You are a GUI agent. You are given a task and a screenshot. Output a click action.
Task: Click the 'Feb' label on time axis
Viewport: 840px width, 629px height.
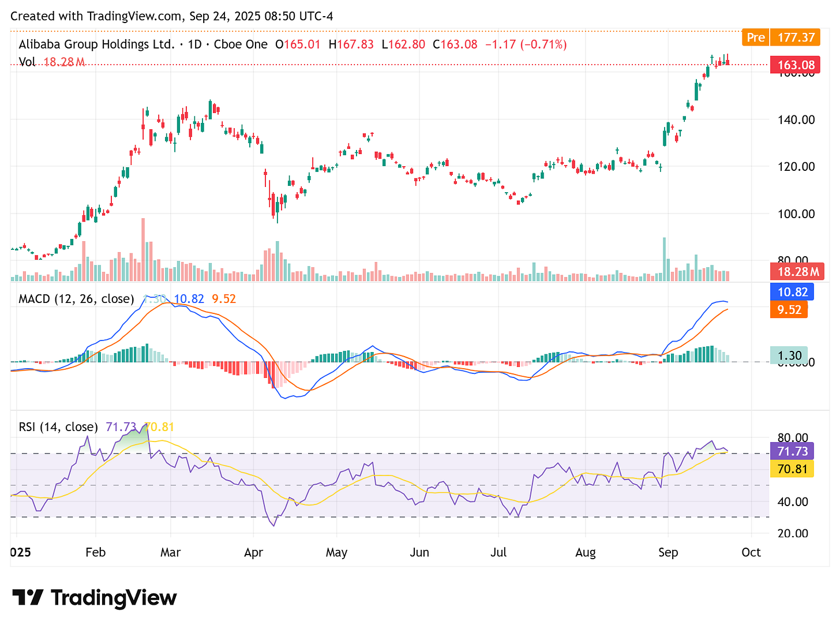pos(95,552)
